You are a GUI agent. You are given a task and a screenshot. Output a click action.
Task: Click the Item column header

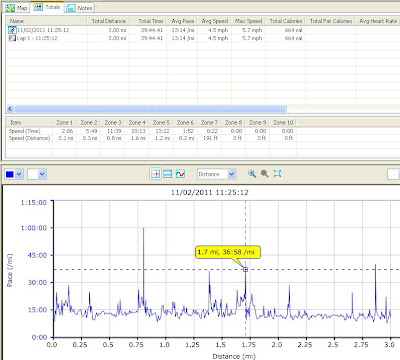pos(29,123)
